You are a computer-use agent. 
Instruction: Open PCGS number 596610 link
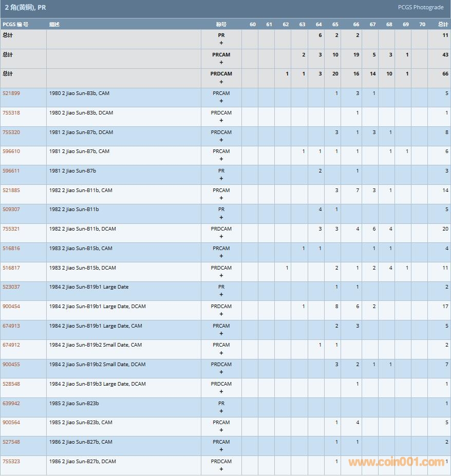click(x=11, y=151)
